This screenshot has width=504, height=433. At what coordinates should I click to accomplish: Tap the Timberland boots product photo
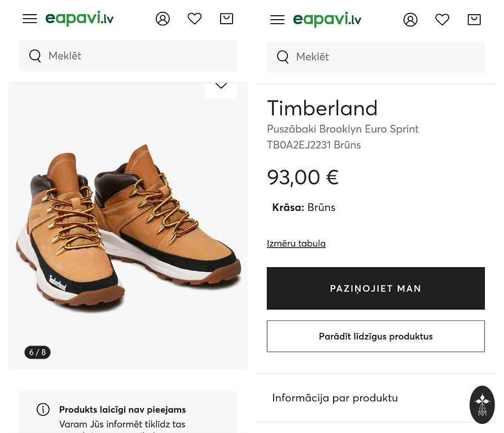click(128, 226)
